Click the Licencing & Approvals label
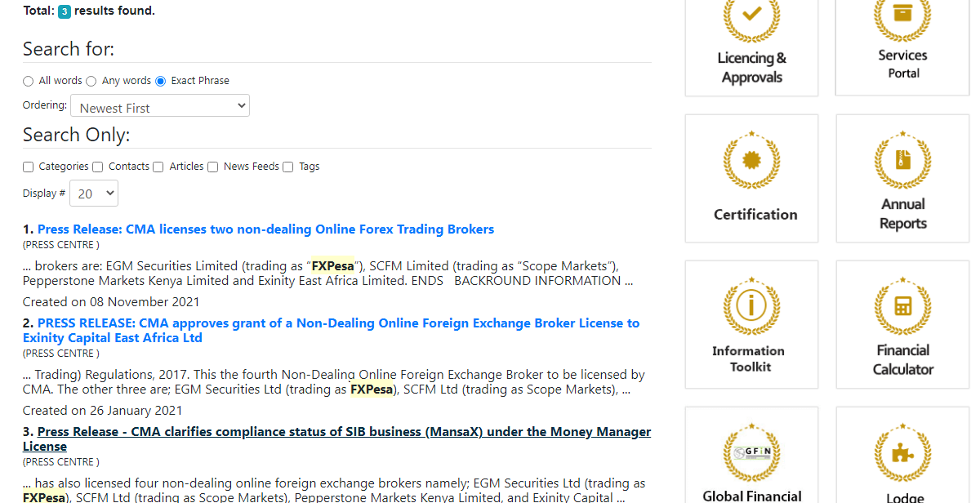 (x=751, y=68)
